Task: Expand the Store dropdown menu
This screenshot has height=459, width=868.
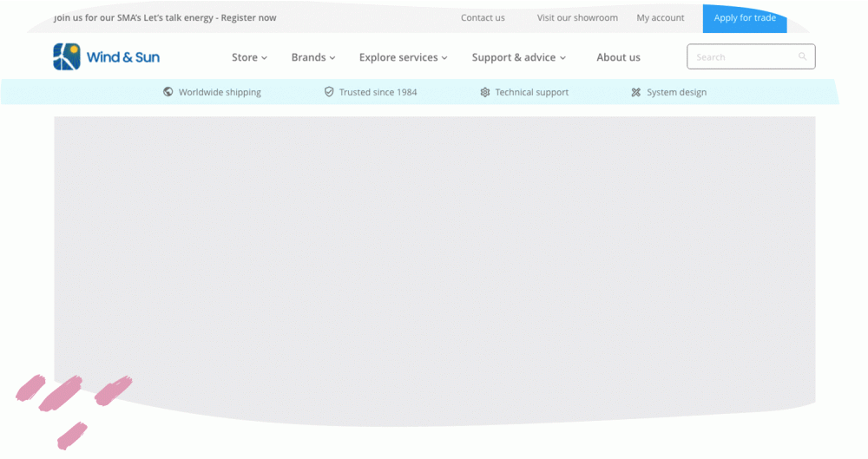Action: coord(249,57)
